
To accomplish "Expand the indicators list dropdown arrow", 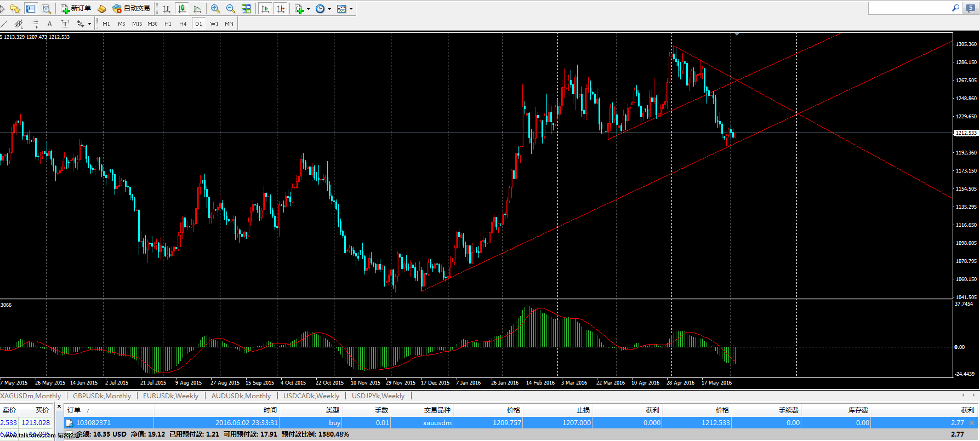I will point(308,9).
